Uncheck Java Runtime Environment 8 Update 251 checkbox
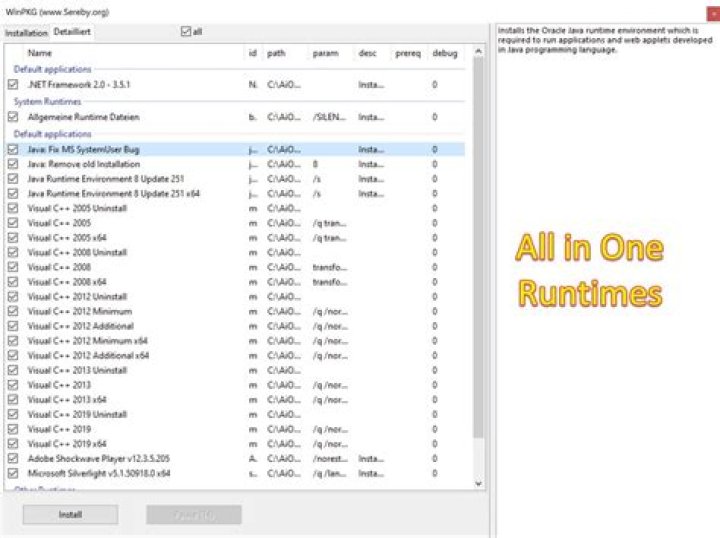The width and height of the screenshot is (720, 538). (13, 179)
